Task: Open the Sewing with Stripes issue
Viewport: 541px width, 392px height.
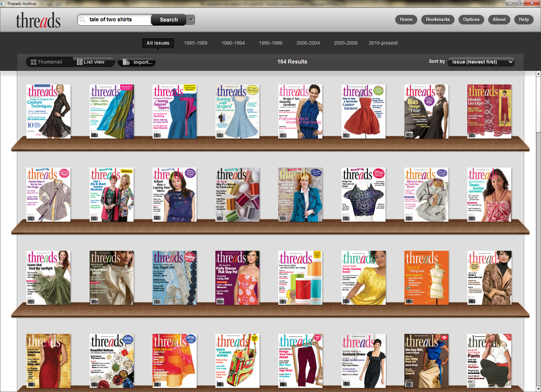Action: click(x=238, y=111)
